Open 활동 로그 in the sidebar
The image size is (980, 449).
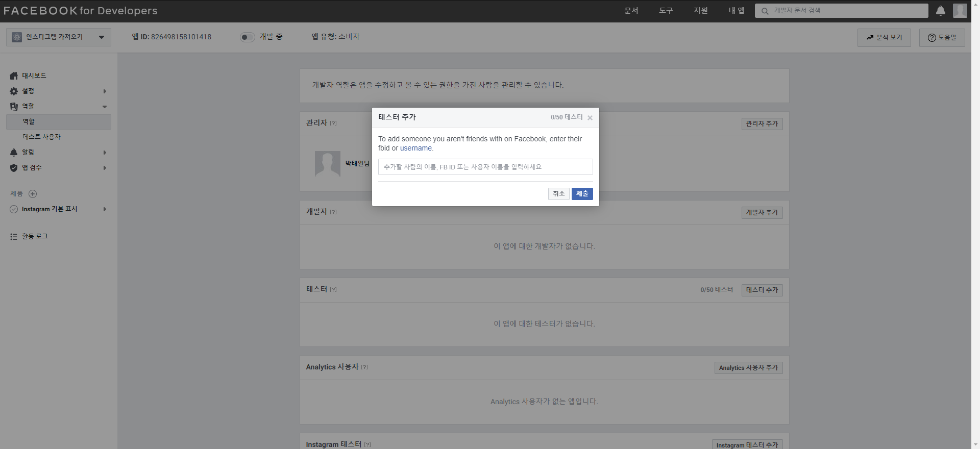(35, 236)
